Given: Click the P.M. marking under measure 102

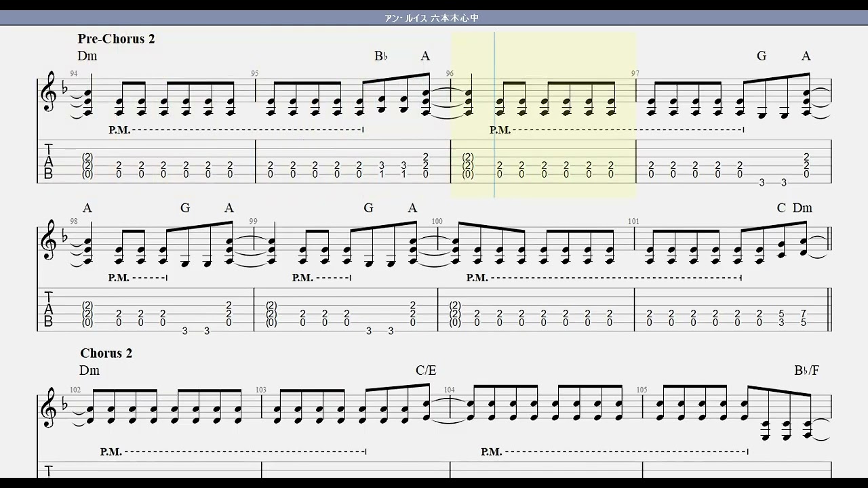Looking at the screenshot, I should pos(111,451).
